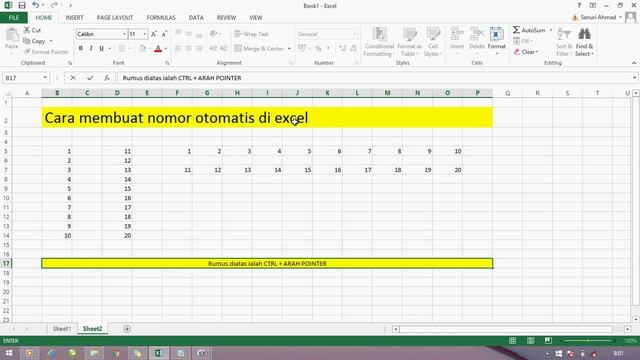The image size is (640, 360).
Task: Click the red Font Color A icon
Action: tap(158, 49)
